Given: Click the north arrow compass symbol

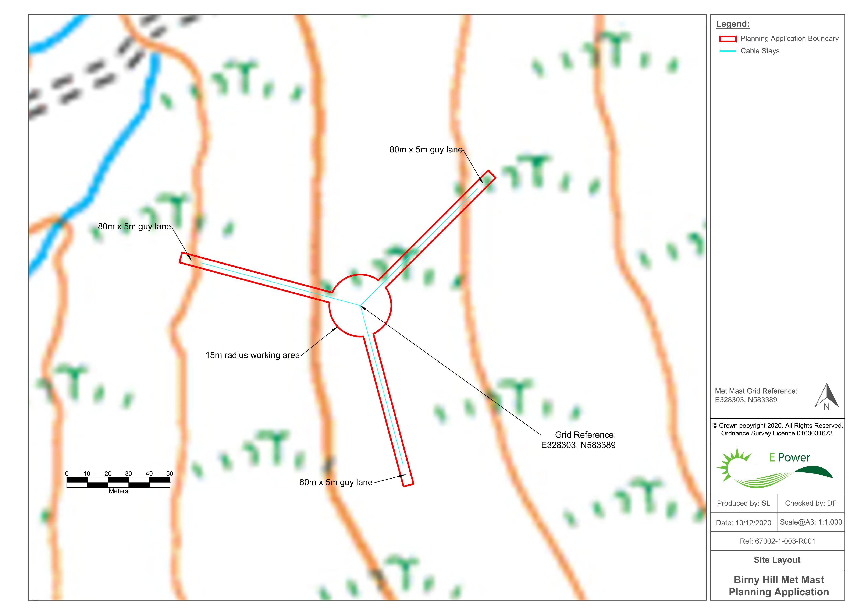Looking at the screenshot, I should click(826, 396).
